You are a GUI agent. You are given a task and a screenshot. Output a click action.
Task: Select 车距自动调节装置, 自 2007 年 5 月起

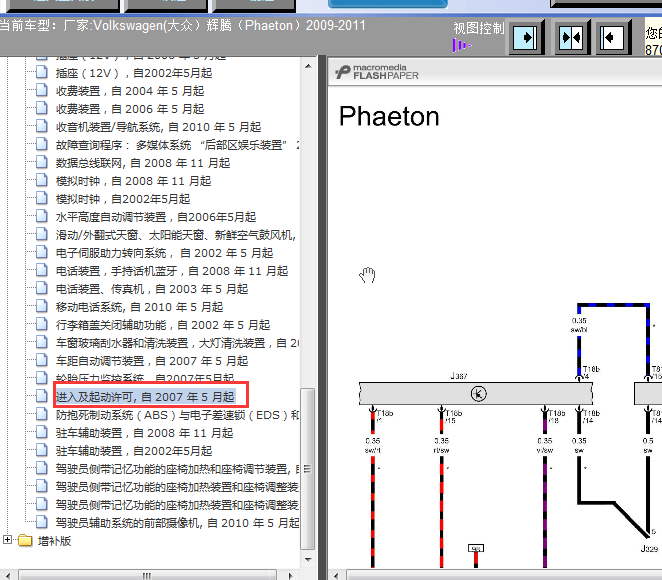(152, 361)
